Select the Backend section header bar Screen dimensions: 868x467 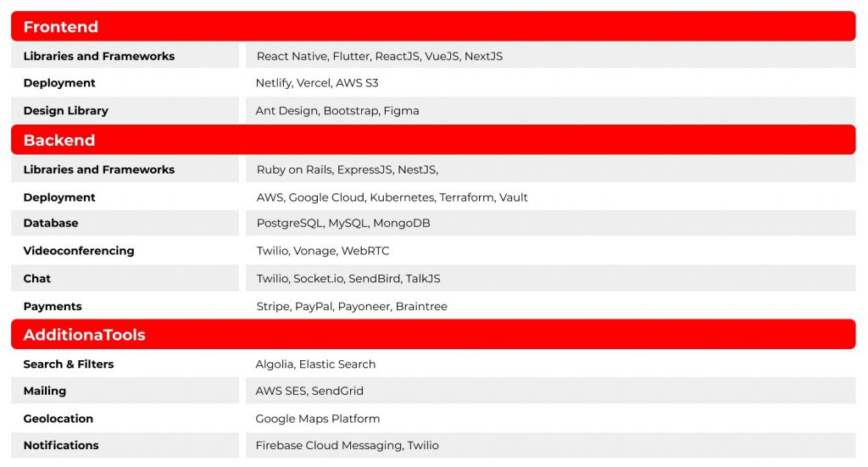(x=432, y=140)
